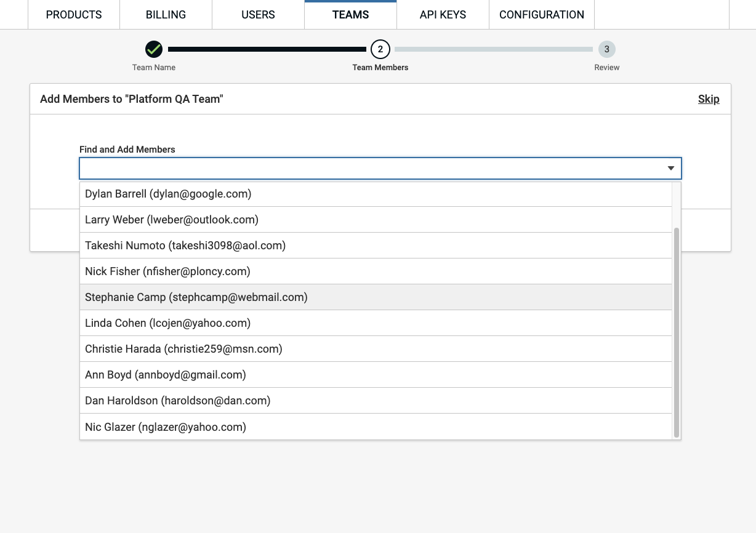Screen dimensions: 756x533
Task: Switch to the Billing tab
Action: pyautogui.click(x=166, y=15)
